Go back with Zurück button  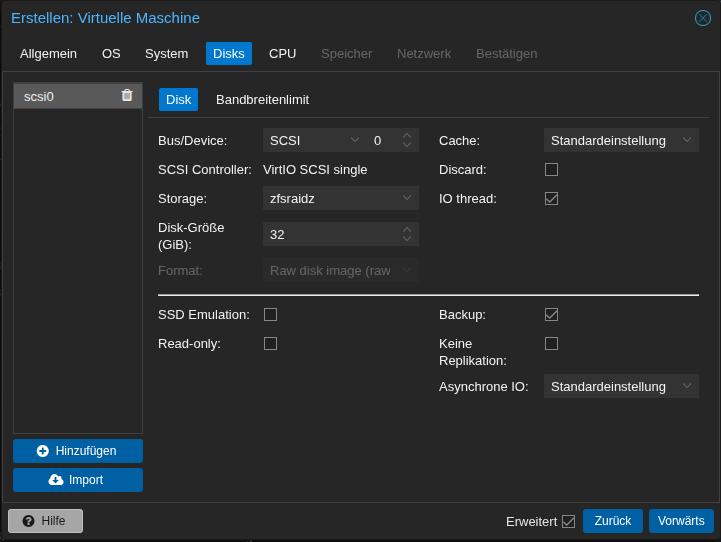pos(612,520)
